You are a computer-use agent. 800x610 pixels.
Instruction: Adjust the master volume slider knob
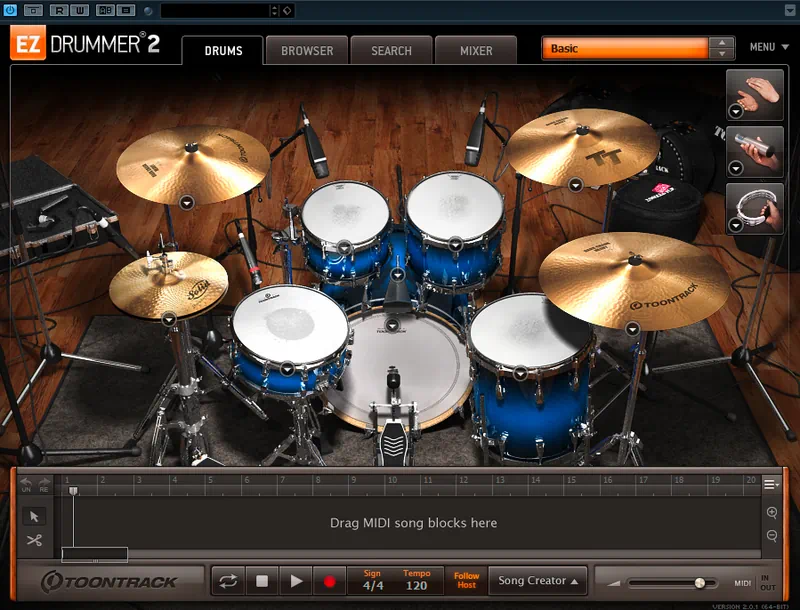[700, 583]
